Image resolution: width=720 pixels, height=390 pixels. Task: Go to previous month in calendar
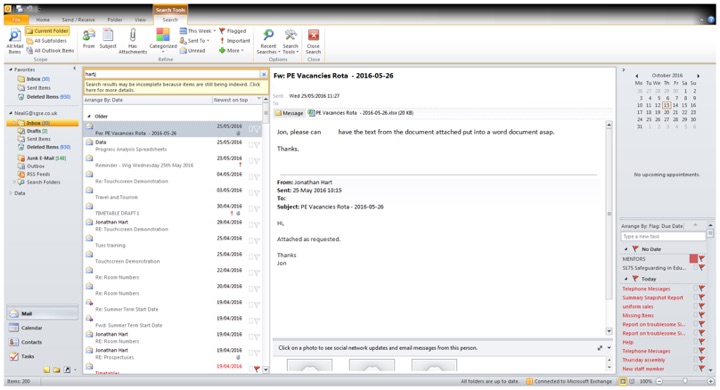coord(637,76)
